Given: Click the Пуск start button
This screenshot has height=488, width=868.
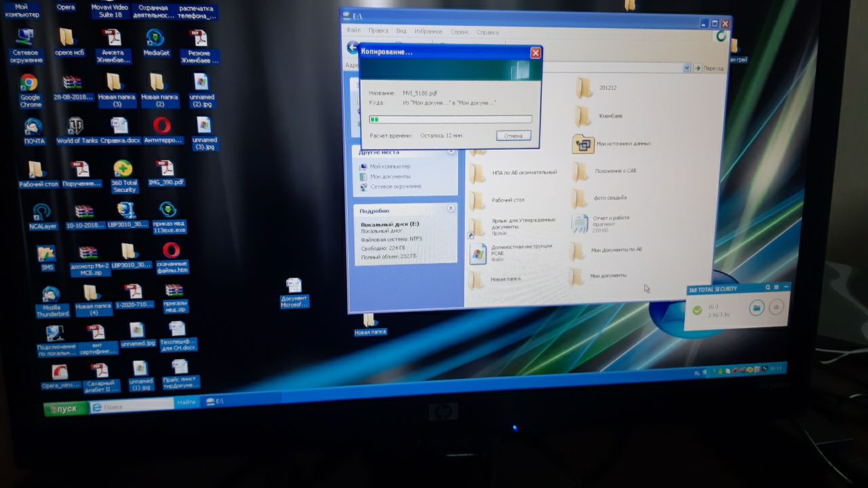Looking at the screenshot, I should click(66, 409).
